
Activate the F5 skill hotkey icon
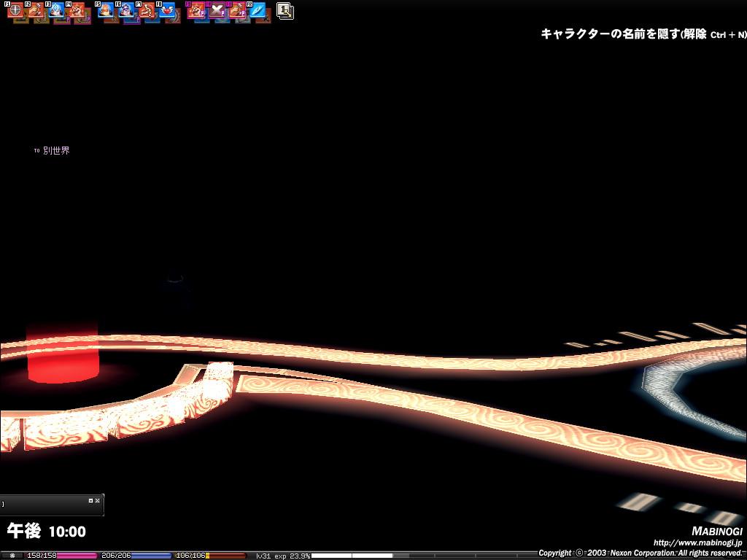coord(105,9)
